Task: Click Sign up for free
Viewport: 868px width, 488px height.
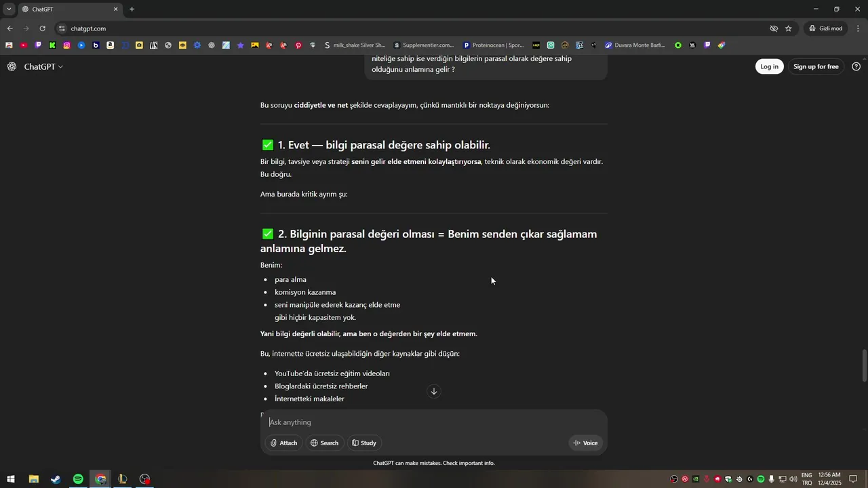Action: point(816,66)
